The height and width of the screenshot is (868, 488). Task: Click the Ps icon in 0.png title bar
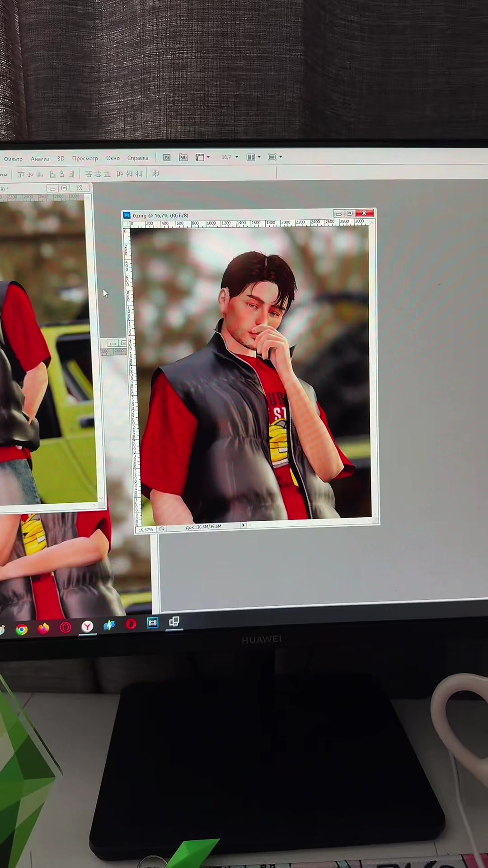[127, 216]
